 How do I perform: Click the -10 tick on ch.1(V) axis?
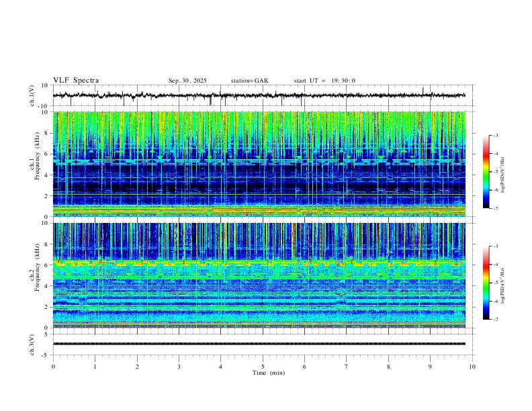point(44,106)
